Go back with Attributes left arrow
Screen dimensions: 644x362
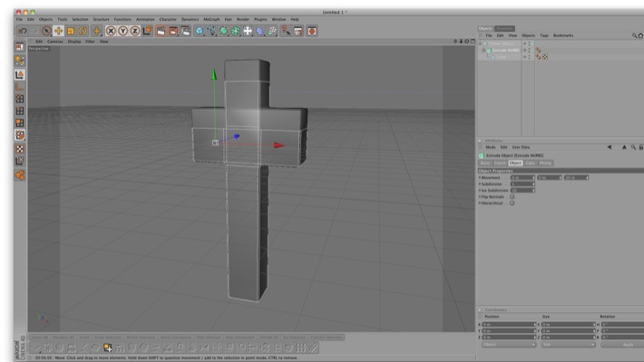610,147
